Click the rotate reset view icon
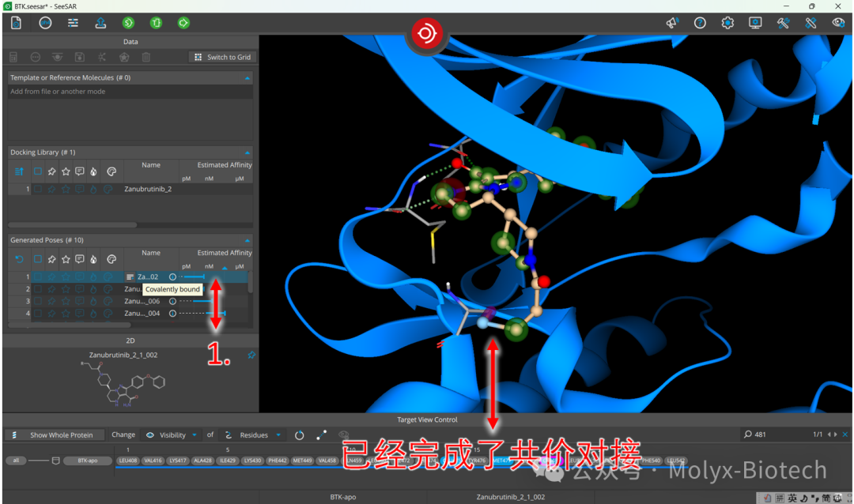This screenshot has height=504, width=854. click(x=300, y=434)
